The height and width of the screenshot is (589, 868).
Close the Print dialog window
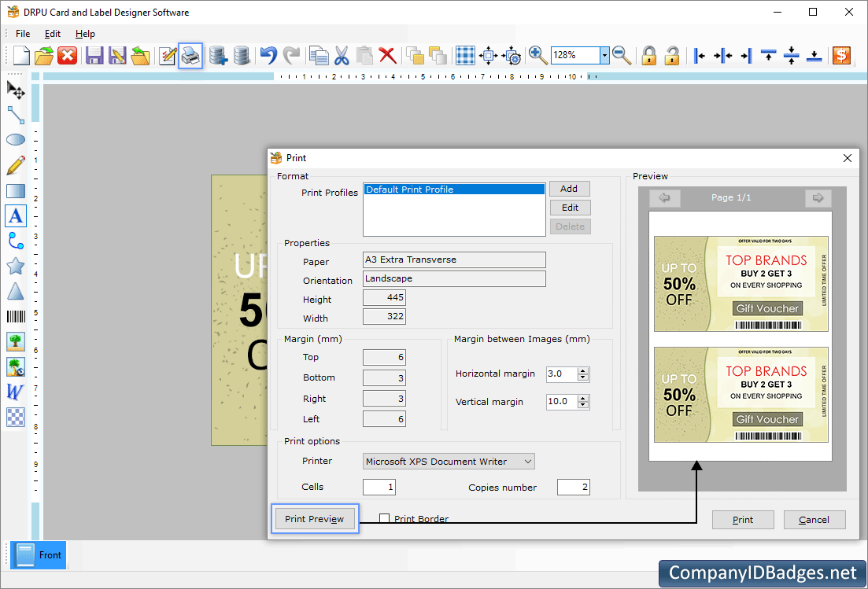(847, 158)
